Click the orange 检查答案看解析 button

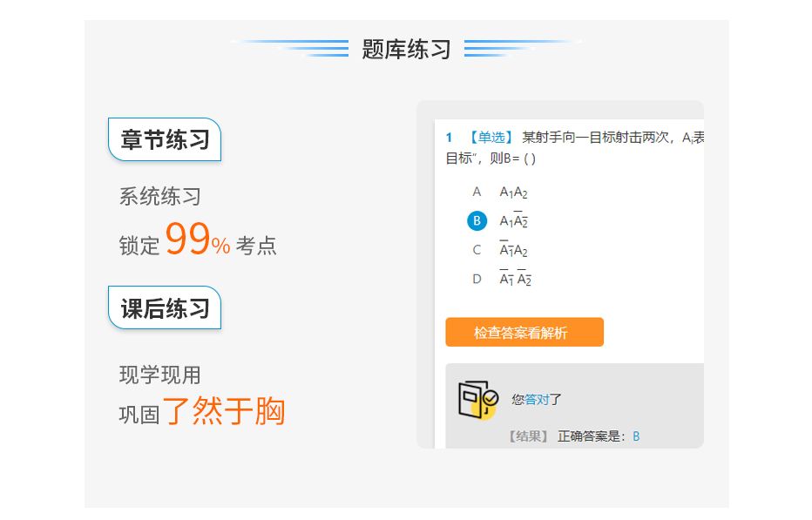coord(524,332)
